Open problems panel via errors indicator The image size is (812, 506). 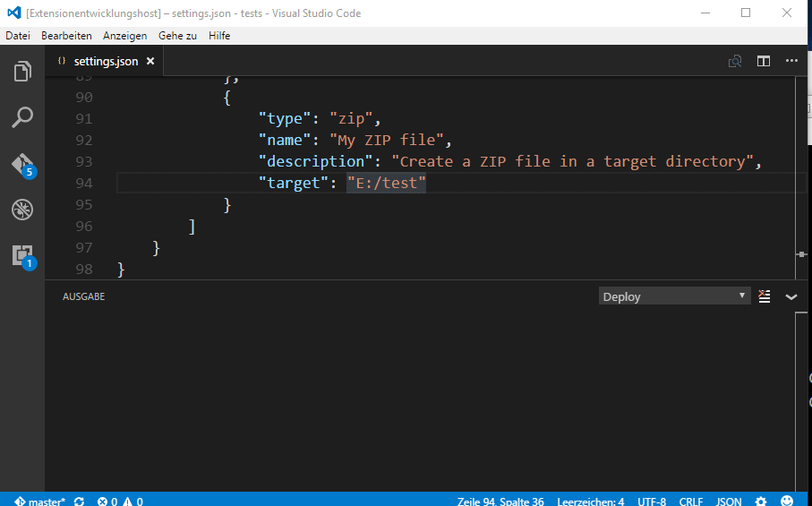(107, 501)
